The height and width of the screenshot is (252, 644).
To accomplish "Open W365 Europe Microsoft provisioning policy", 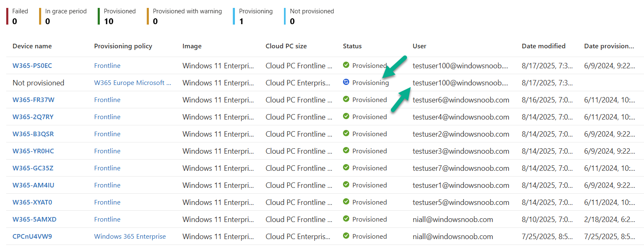I will [132, 82].
